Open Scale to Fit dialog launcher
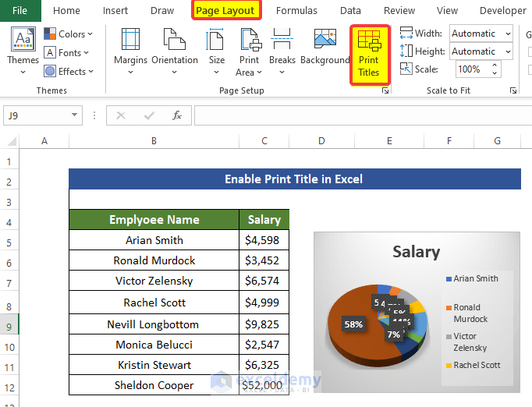The width and height of the screenshot is (532, 407). tap(513, 90)
